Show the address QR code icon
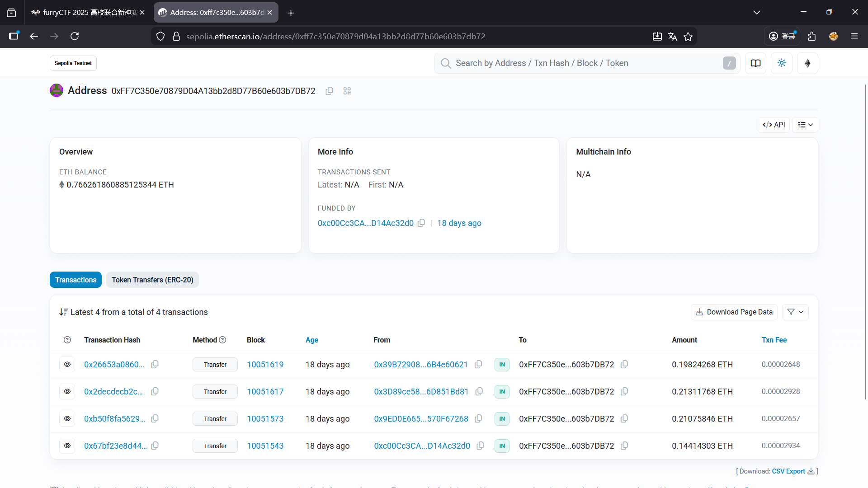 [x=347, y=91]
